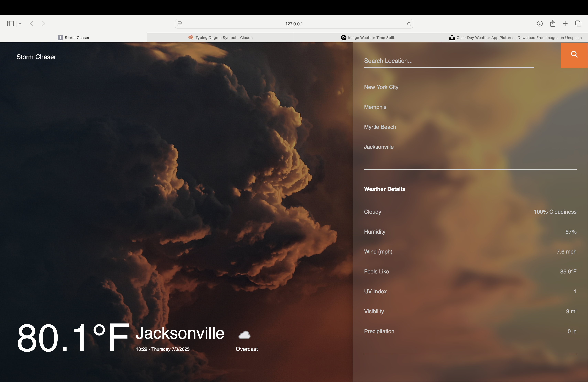Click the 87% humidity value

point(571,232)
